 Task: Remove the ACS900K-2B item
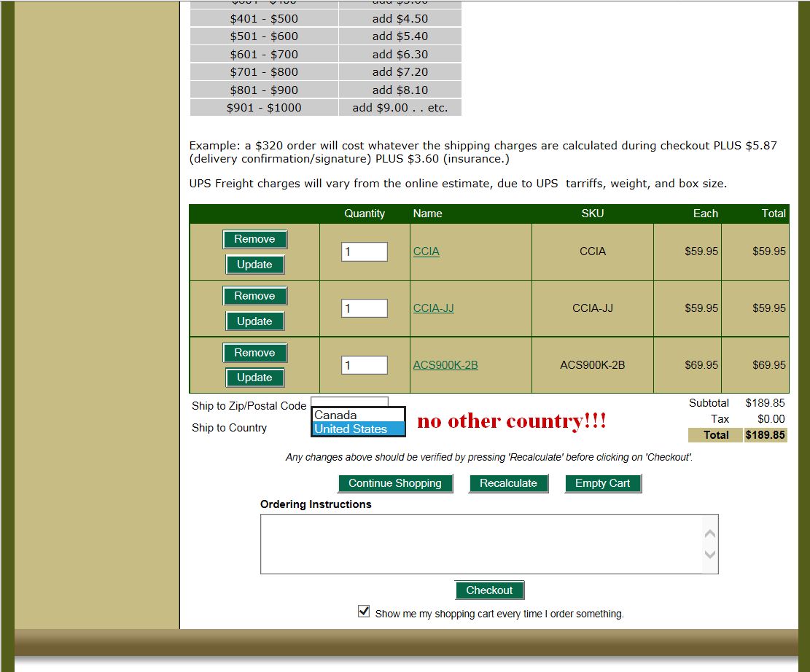click(x=254, y=353)
